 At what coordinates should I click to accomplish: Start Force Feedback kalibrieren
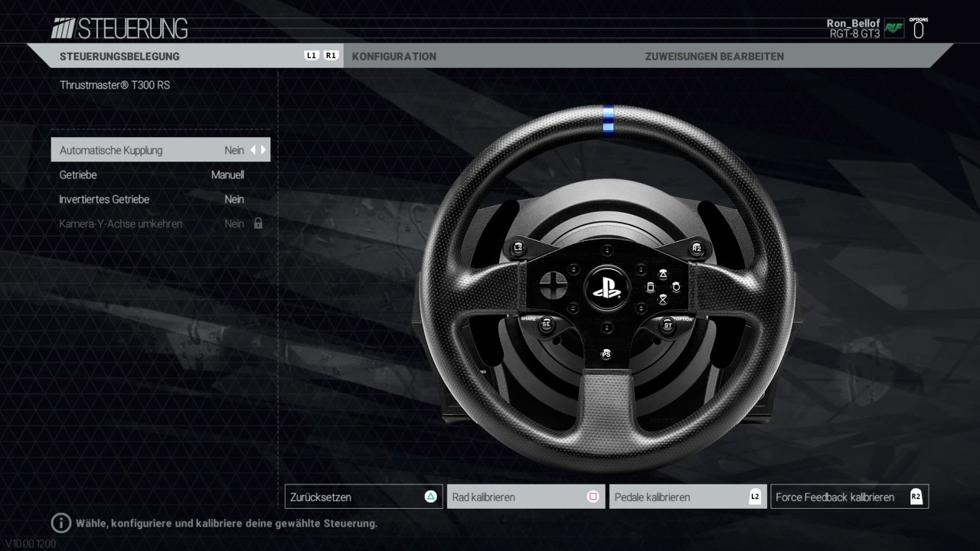coord(850,497)
